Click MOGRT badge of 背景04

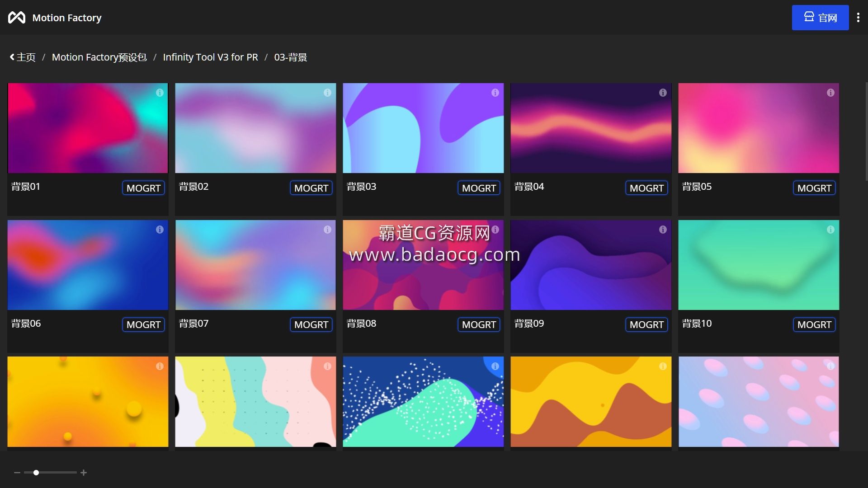point(646,188)
